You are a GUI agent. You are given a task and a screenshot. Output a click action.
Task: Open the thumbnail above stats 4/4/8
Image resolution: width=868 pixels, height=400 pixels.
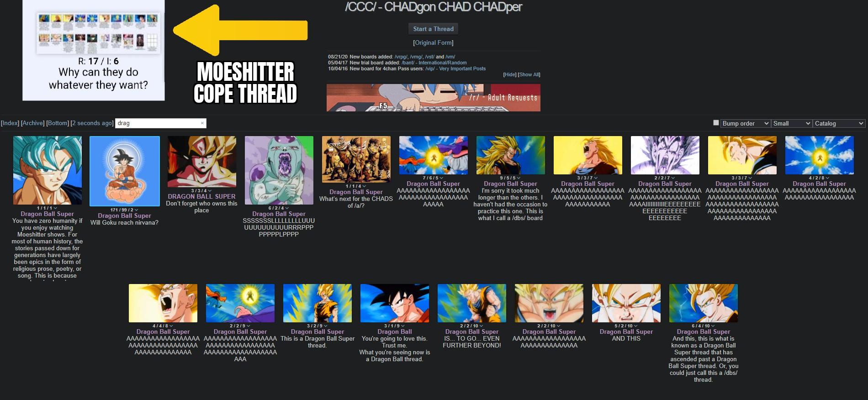(163, 303)
